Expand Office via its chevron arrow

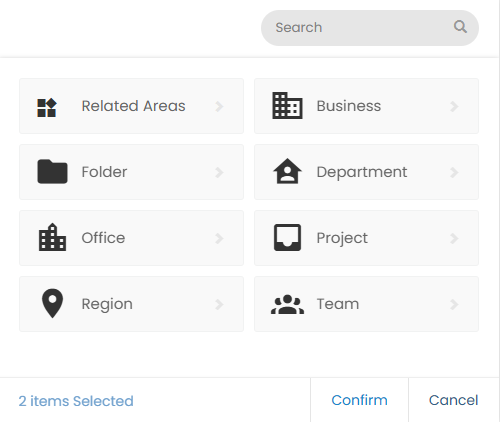coord(219,238)
